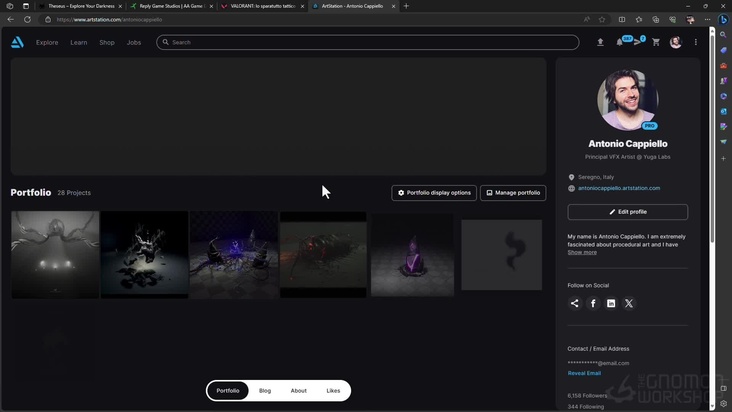Open the messages paper-plane icon
Image resolution: width=732 pixels, height=412 pixels.
[x=637, y=42]
